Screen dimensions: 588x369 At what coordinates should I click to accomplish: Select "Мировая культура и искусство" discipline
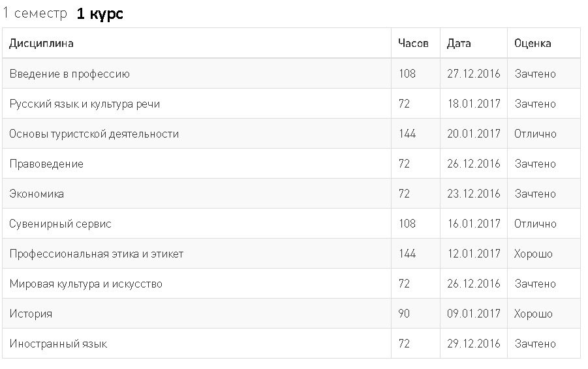[85, 284]
